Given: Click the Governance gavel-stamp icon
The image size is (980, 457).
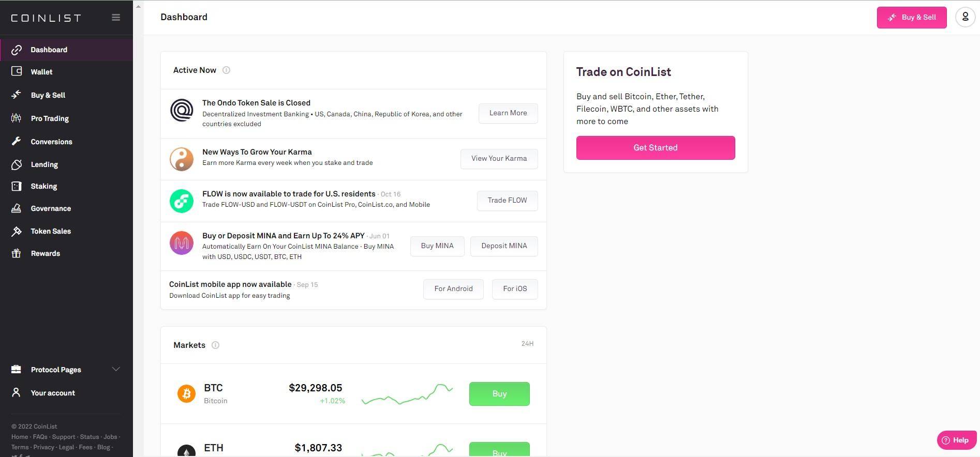Looking at the screenshot, I should click(x=17, y=208).
